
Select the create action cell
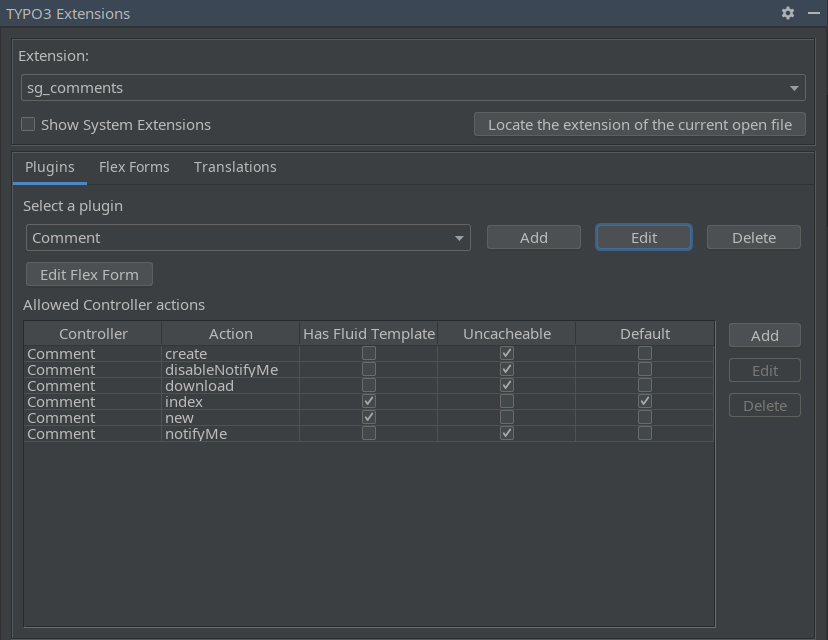click(x=231, y=353)
